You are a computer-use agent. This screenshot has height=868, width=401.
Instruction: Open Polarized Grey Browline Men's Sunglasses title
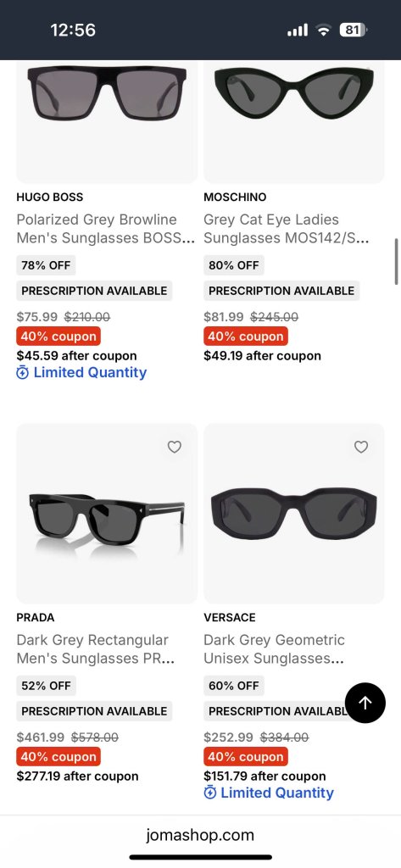(106, 229)
